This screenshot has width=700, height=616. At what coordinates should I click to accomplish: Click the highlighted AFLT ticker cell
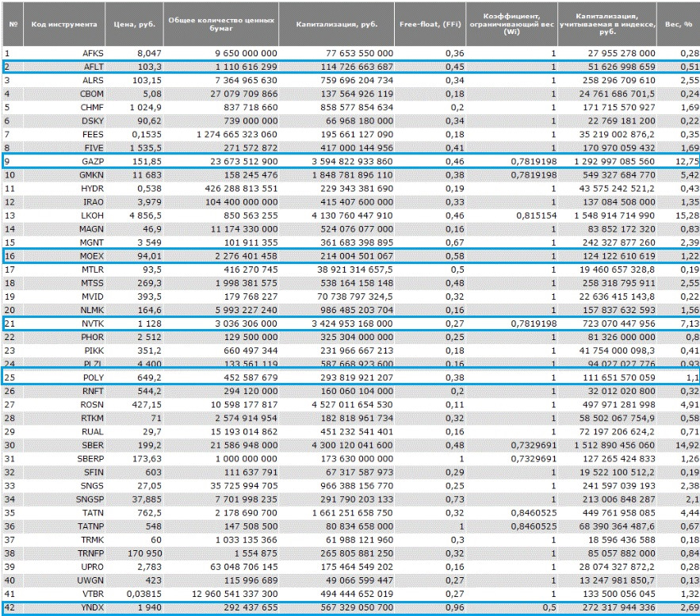(x=94, y=67)
